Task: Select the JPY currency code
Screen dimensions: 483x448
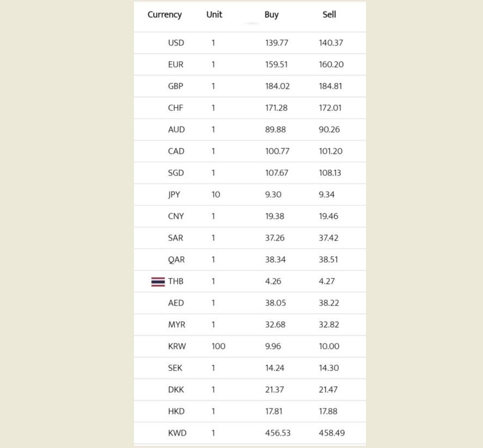Action: click(x=174, y=194)
